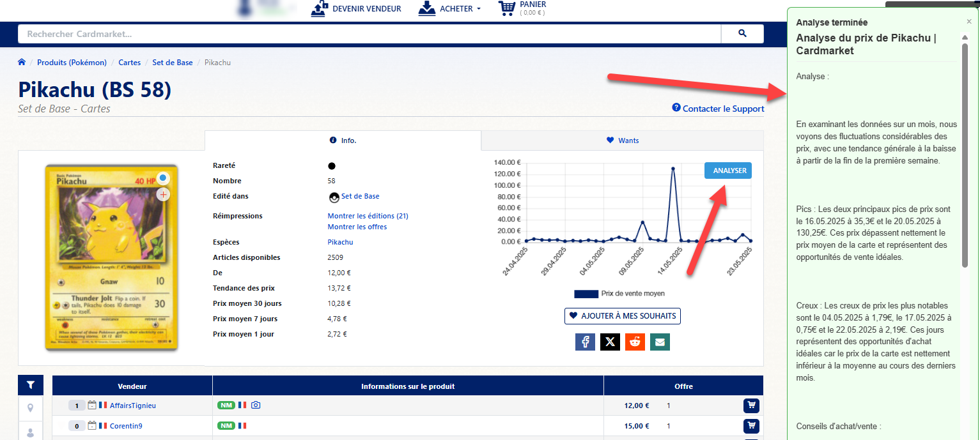980x440 pixels.
Task: Select the Info. tab
Action: click(x=343, y=140)
